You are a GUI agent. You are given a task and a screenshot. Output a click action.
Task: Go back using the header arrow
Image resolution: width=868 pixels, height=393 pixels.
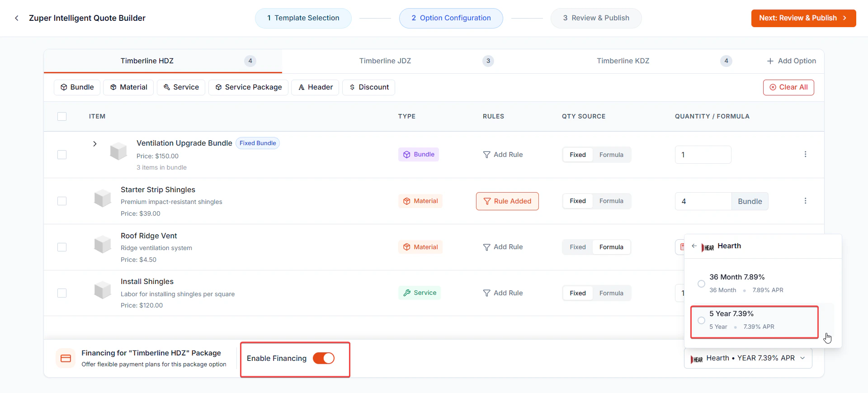pyautogui.click(x=17, y=18)
